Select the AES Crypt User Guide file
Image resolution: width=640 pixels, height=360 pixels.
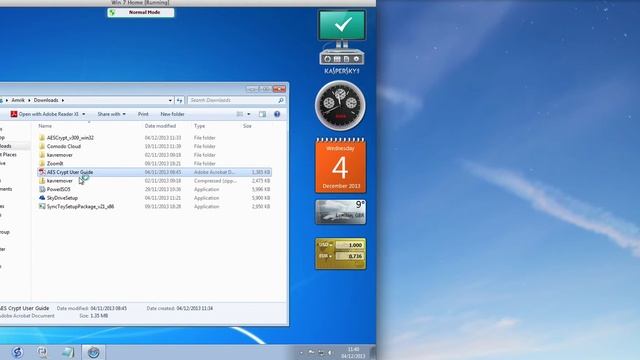tap(154, 172)
